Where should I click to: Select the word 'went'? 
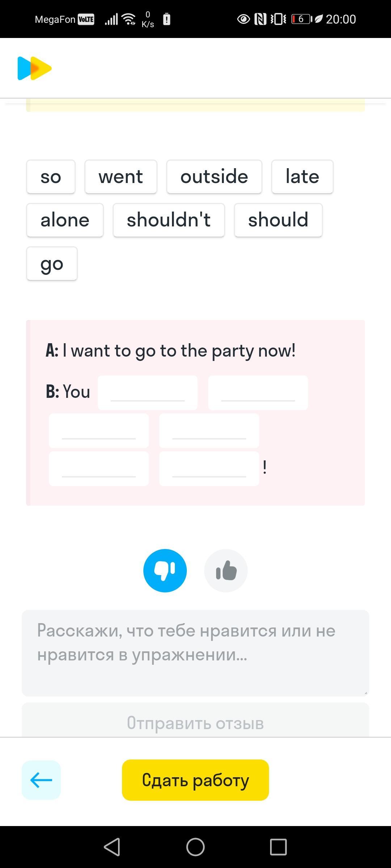[x=121, y=177]
